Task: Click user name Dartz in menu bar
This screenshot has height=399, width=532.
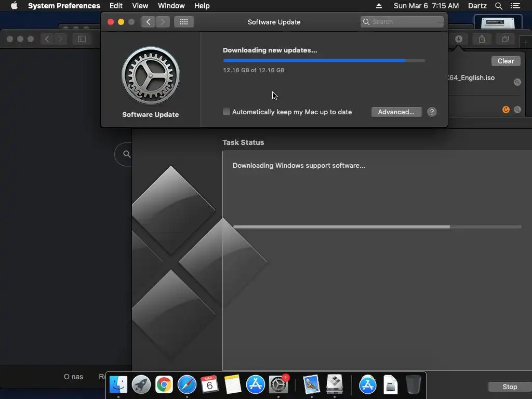Action: (x=477, y=6)
